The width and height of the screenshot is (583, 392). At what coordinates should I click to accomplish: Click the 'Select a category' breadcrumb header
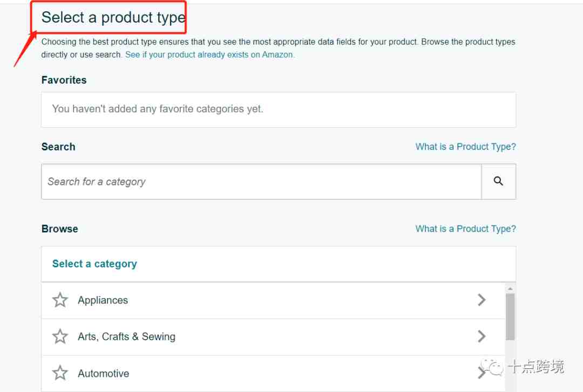[94, 264]
